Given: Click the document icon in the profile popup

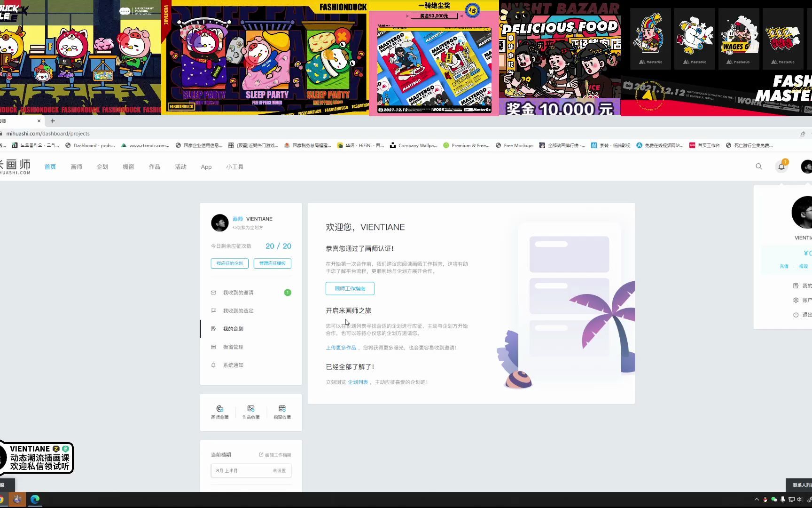Looking at the screenshot, I should [x=796, y=286].
